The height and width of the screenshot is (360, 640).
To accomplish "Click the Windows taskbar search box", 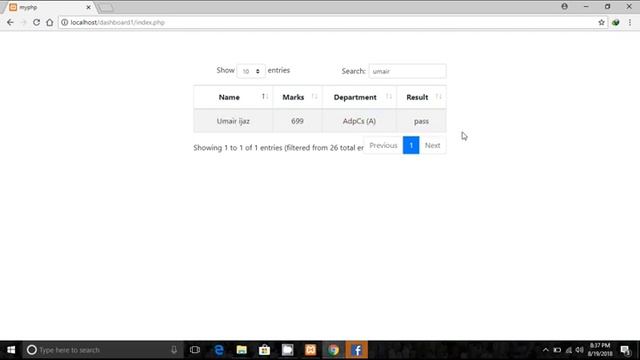I will (x=103, y=350).
